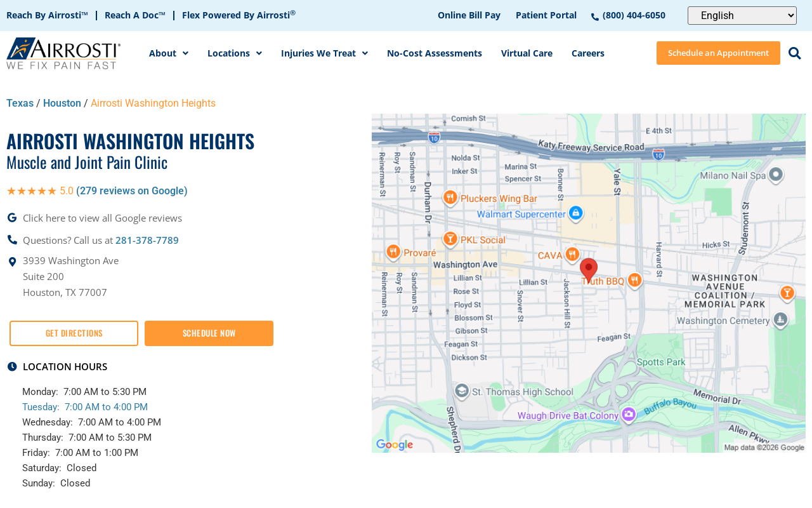Click the Schedule an Appointment button
This screenshot has height=508, width=812.
point(718,53)
